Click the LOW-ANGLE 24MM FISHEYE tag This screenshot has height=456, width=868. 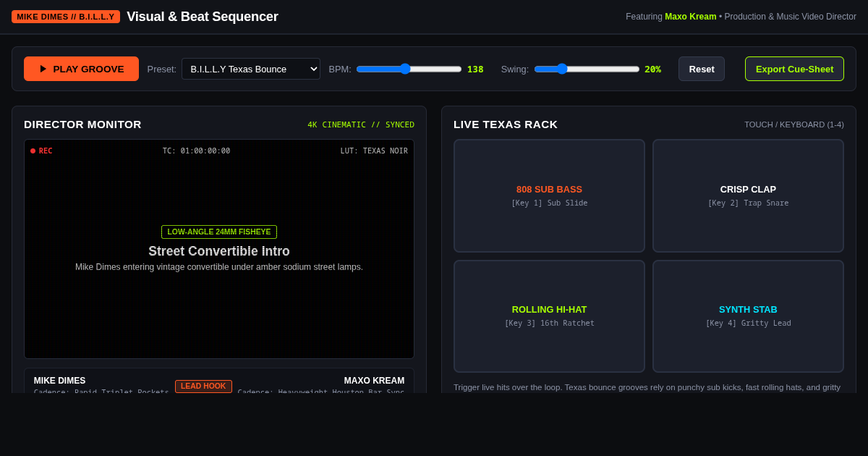(x=219, y=232)
